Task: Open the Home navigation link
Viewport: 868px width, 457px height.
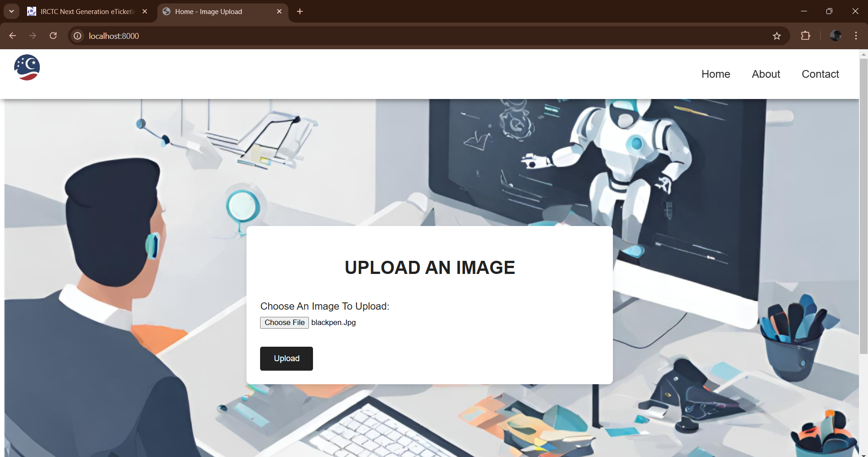Action: click(716, 74)
